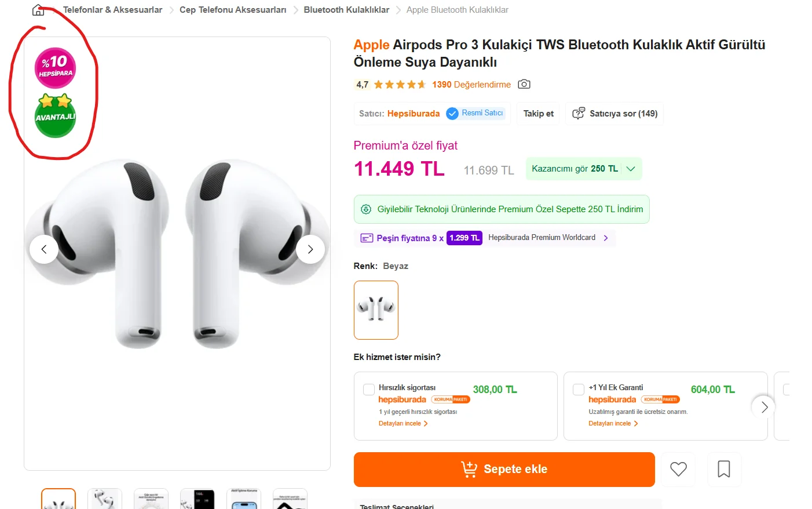Click Takip et button
The height and width of the screenshot is (509, 812).
539,114
